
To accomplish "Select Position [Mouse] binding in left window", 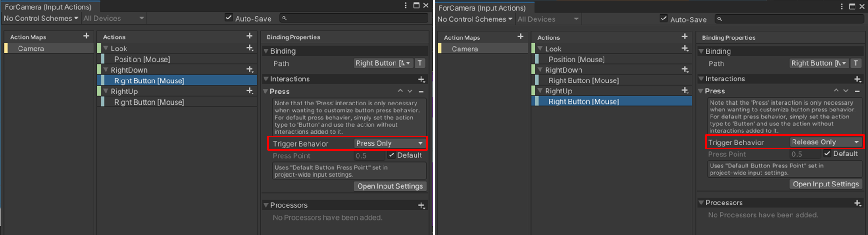I will [178, 59].
